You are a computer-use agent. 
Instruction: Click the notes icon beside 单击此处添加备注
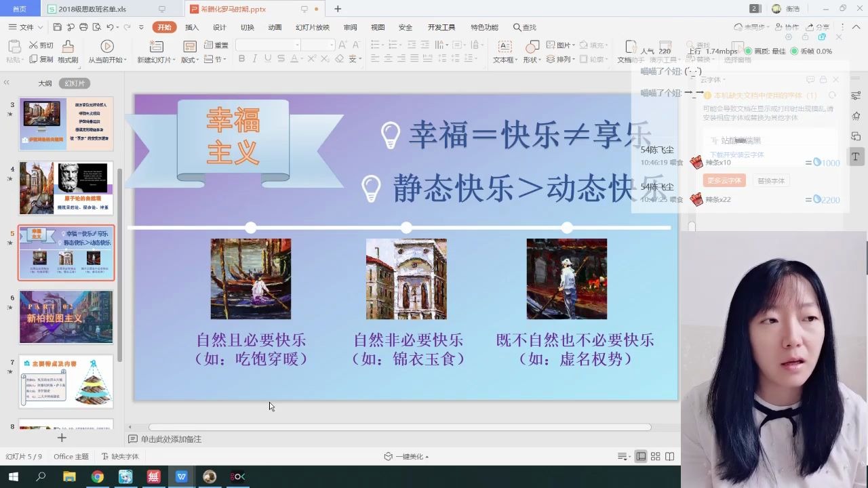click(133, 439)
